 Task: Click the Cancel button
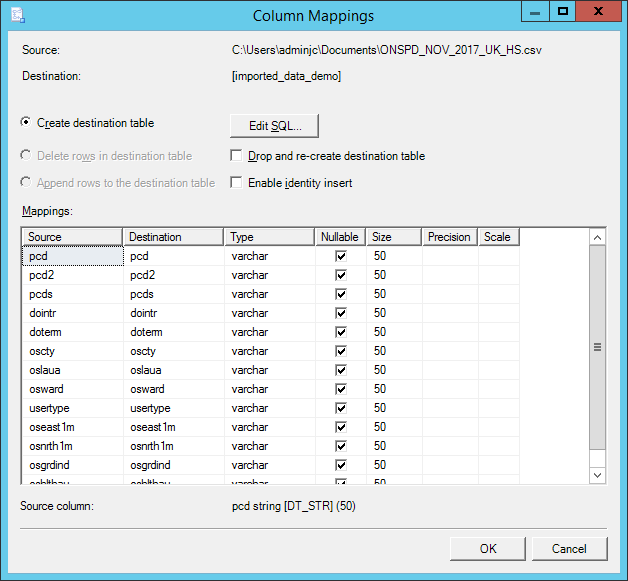pos(569,549)
